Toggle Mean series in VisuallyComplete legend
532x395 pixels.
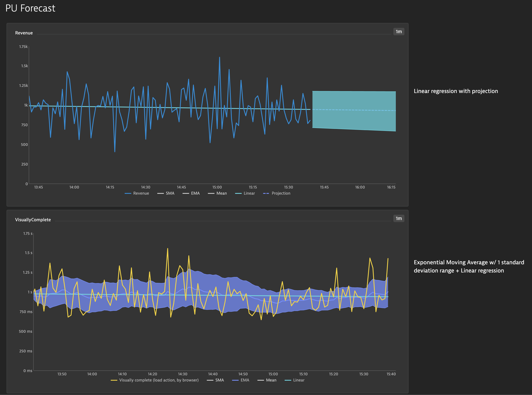pos(267,380)
